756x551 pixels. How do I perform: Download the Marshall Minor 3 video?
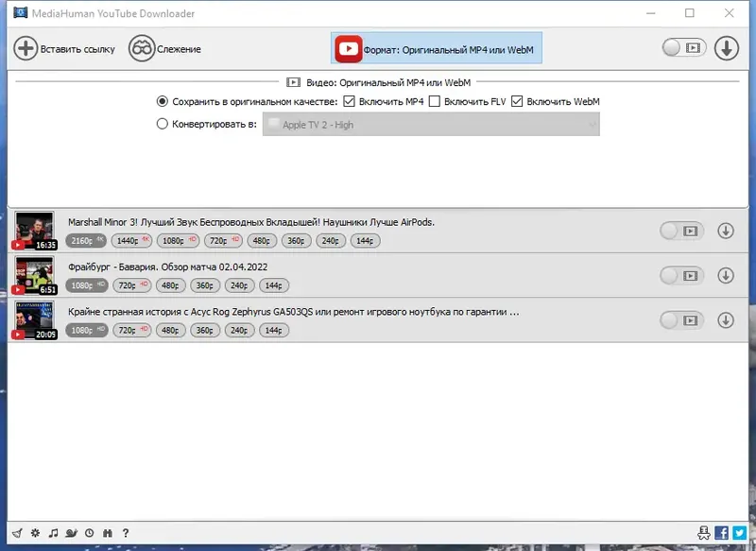coord(726,231)
